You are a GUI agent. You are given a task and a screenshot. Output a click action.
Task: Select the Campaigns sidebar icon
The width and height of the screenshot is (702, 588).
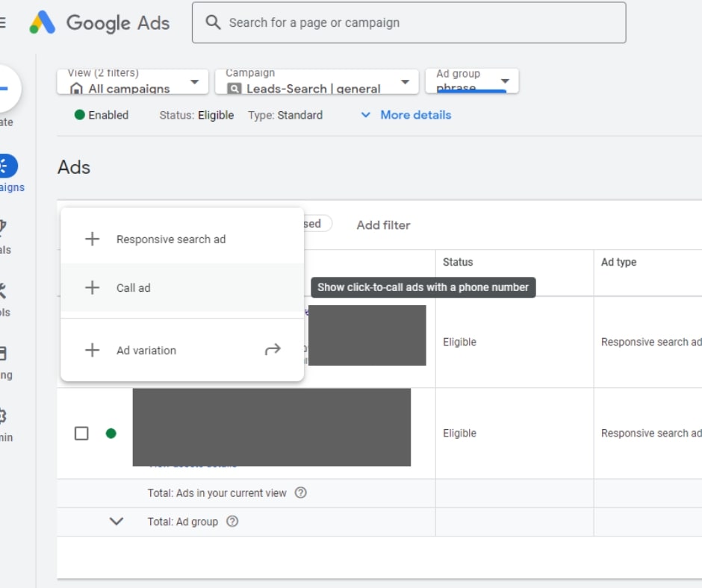tap(8, 166)
